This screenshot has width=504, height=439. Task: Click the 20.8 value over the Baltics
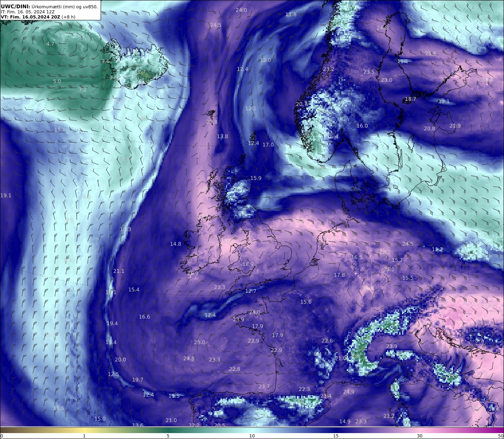[430, 128]
